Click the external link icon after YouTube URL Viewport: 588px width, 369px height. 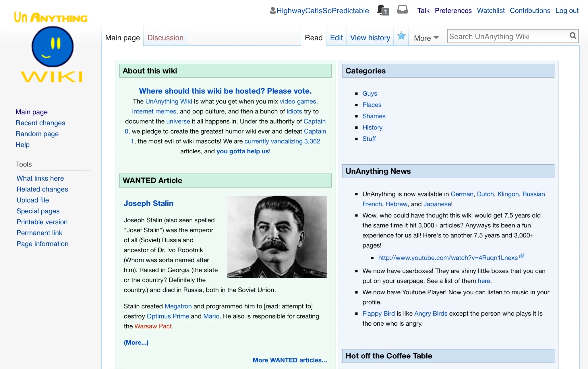coord(522,256)
